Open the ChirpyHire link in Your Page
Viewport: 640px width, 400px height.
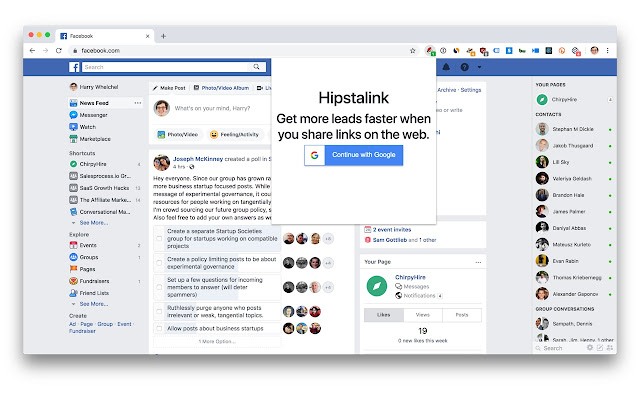(x=410, y=277)
